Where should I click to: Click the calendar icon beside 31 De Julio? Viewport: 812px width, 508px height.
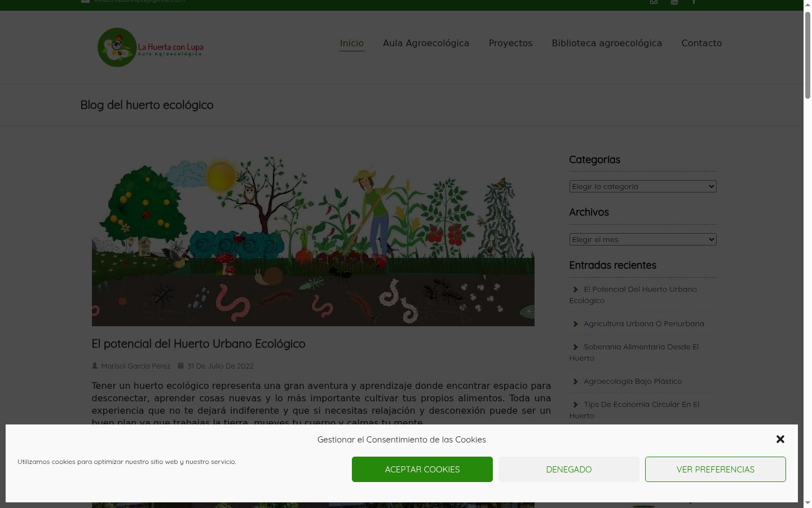click(180, 366)
